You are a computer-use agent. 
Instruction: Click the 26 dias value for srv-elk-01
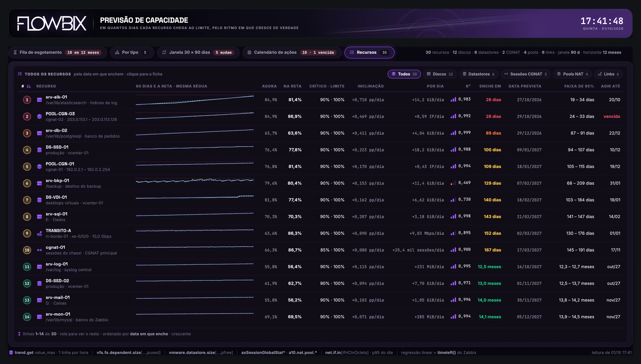click(x=493, y=100)
